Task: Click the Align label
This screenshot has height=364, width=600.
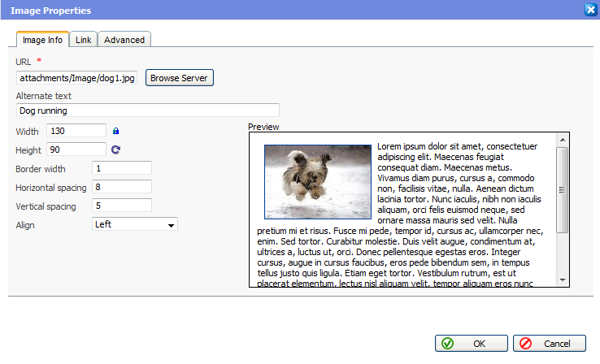Action: 25,225
